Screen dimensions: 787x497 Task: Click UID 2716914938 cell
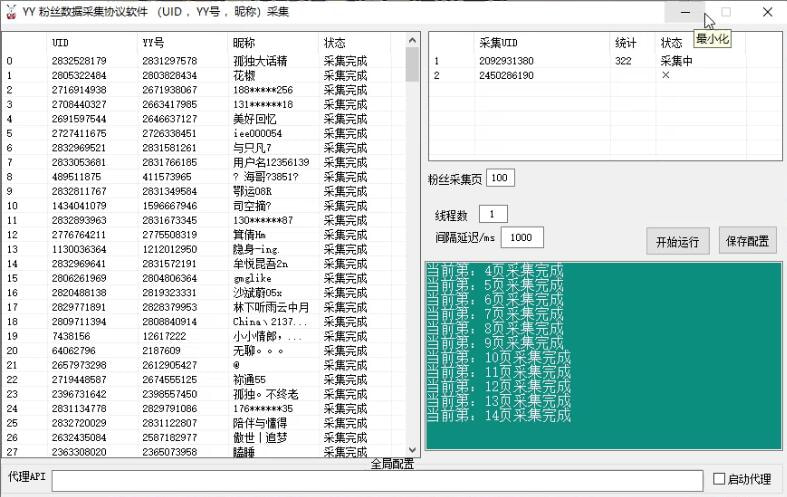point(79,90)
